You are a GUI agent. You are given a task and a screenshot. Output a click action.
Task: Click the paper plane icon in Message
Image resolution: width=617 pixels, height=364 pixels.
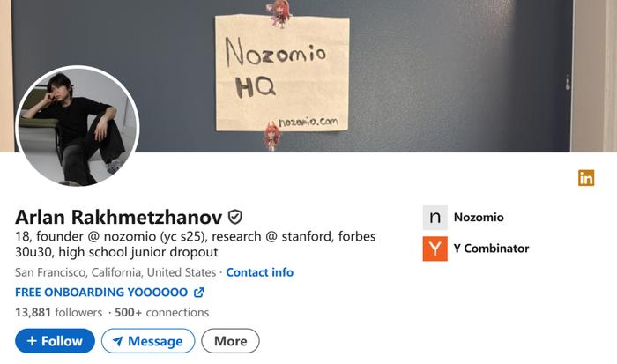[x=117, y=341]
